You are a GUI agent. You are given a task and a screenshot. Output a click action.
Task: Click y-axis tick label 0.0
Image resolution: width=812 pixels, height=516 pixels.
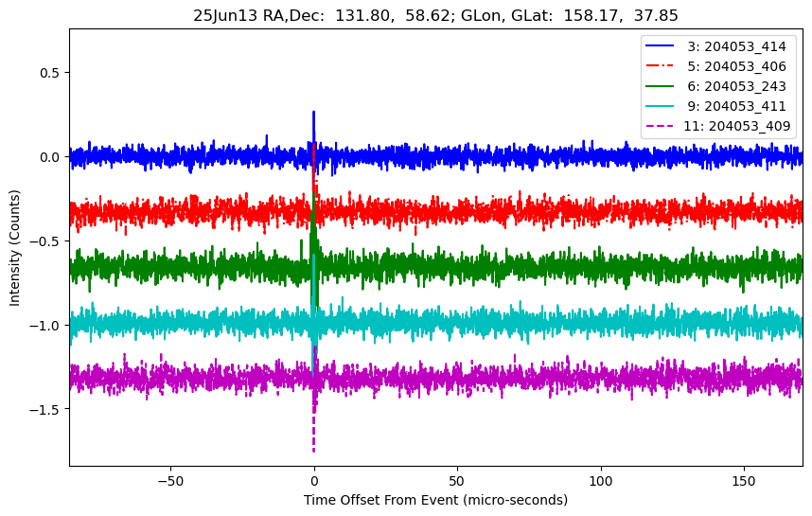pos(50,157)
